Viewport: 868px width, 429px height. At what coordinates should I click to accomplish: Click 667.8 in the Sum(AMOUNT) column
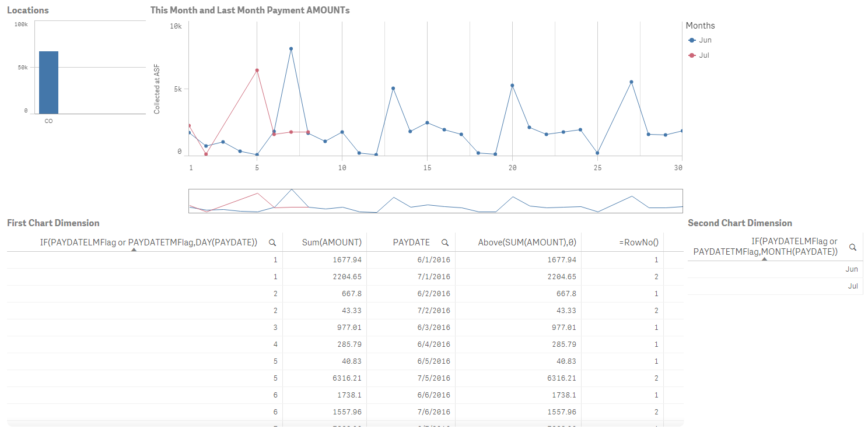pyautogui.click(x=352, y=294)
